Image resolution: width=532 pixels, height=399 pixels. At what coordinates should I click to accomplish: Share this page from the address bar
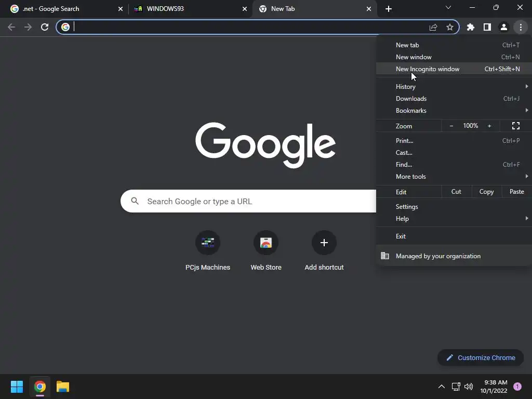[433, 27]
